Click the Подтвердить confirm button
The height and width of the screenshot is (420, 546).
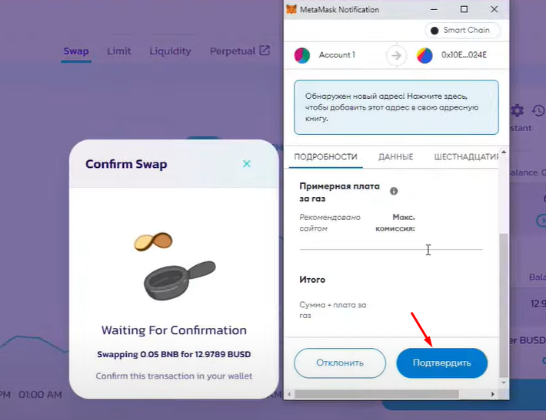442,363
